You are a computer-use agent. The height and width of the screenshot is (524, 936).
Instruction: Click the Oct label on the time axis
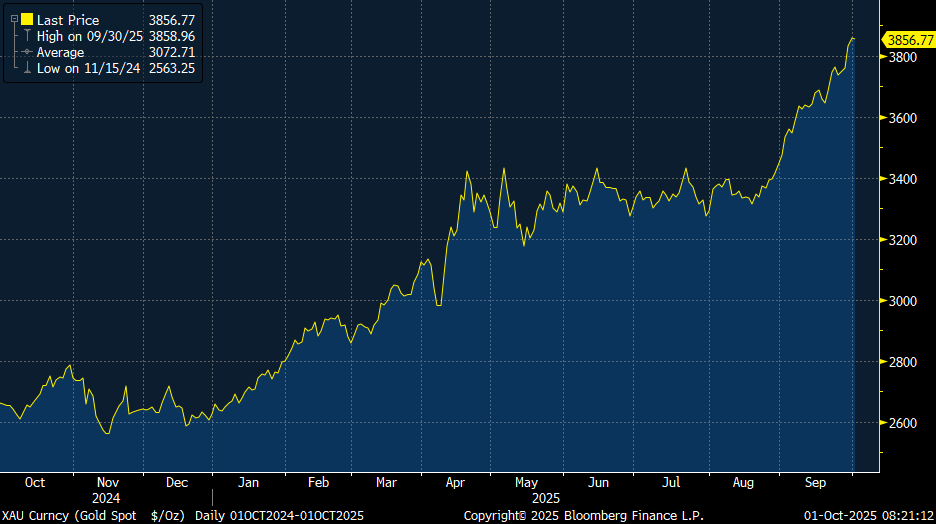pos(35,482)
